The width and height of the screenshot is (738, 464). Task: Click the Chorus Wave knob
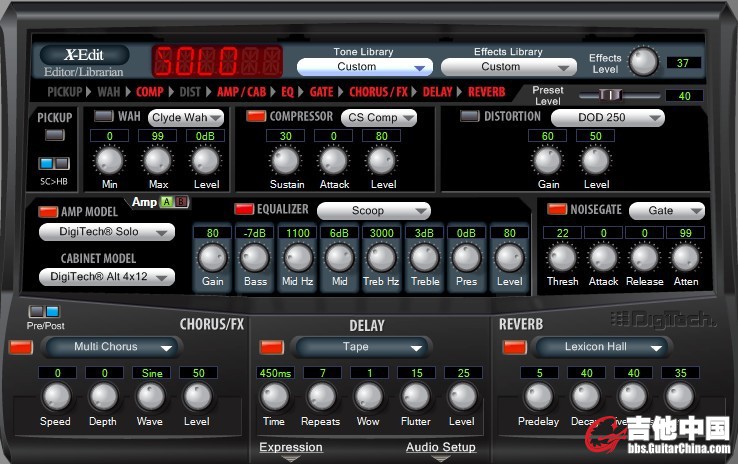(x=151, y=397)
